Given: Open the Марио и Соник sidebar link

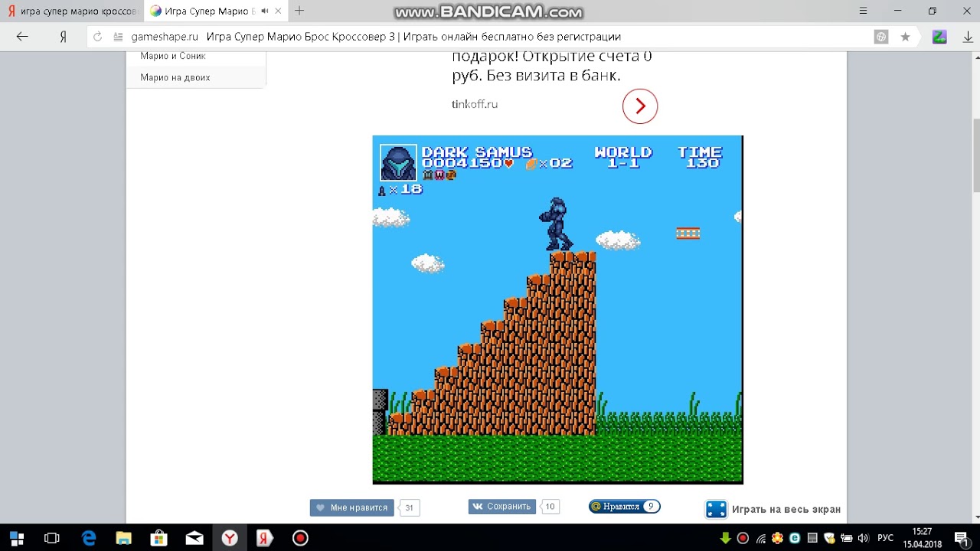Looking at the screenshot, I should point(173,56).
